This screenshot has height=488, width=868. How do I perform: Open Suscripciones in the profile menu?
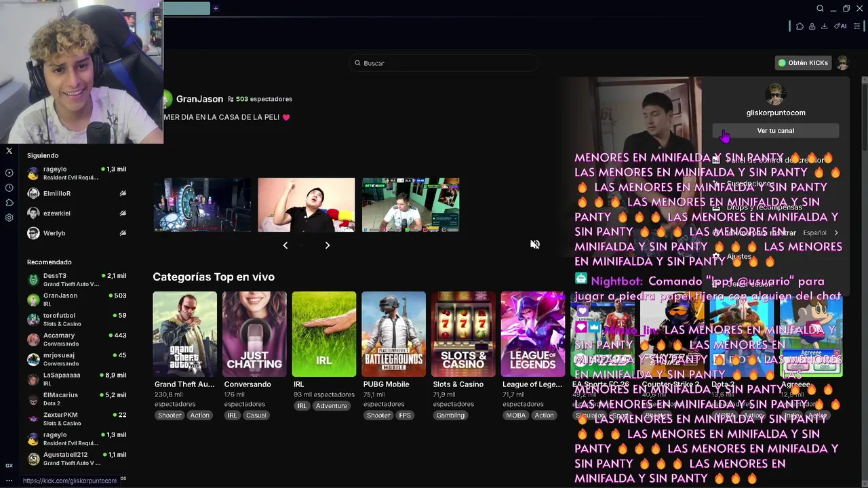coord(776,184)
